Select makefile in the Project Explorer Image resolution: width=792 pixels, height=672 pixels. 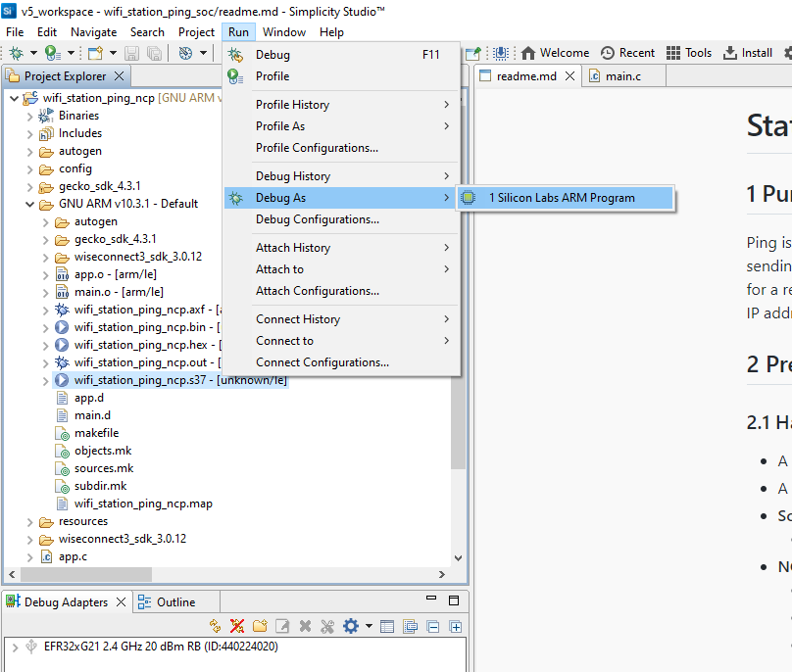(x=96, y=433)
